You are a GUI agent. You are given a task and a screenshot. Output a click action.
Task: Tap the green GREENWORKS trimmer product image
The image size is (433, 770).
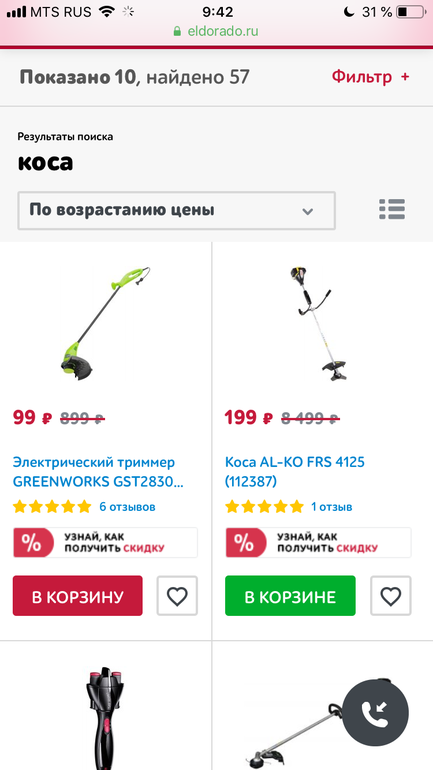pyautogui.click(x=106, y=325)
